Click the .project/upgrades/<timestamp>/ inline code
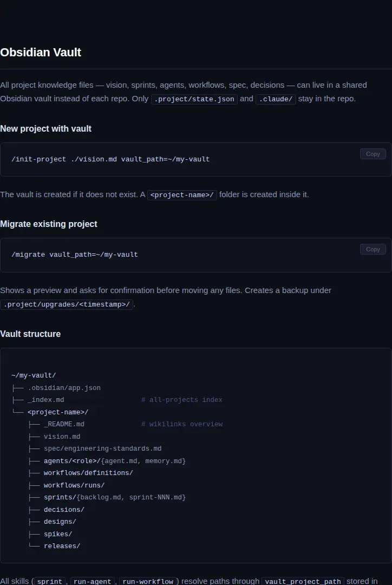 tap(67, 304)
